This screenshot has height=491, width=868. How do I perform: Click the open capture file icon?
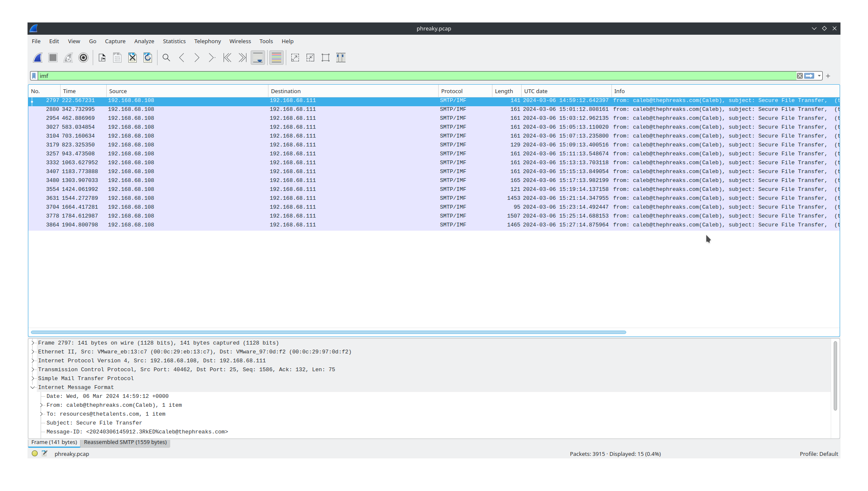[102, 58]
